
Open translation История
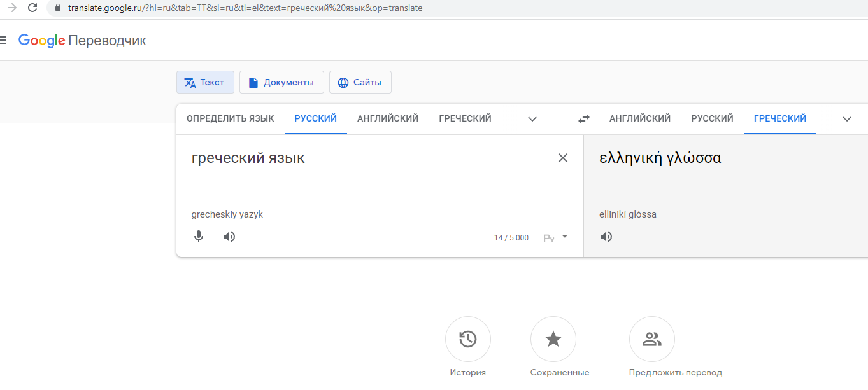click(x=468, y=339)
